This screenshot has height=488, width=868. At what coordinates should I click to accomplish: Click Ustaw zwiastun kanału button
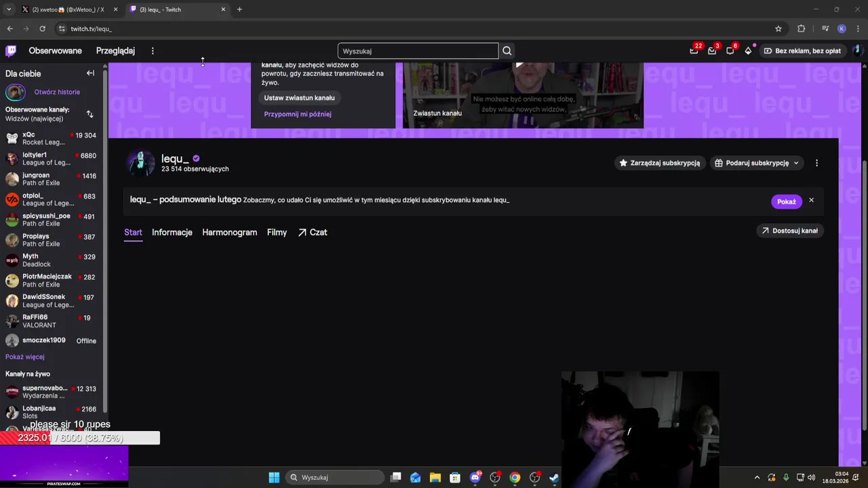click(x=299, y=98)
